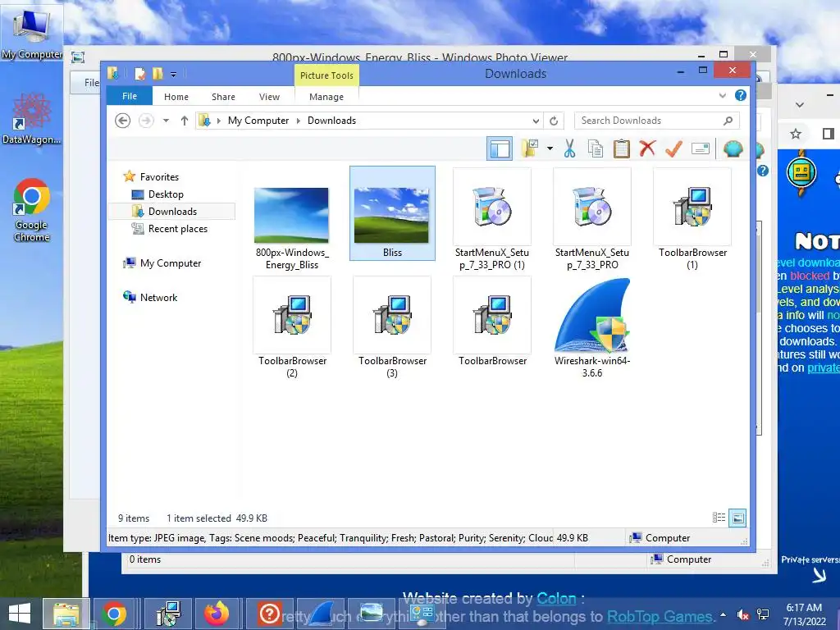The image size is (840, 630).
Task: Select the unnumbered ToolbarBrowser file
Action: [492, 322]
